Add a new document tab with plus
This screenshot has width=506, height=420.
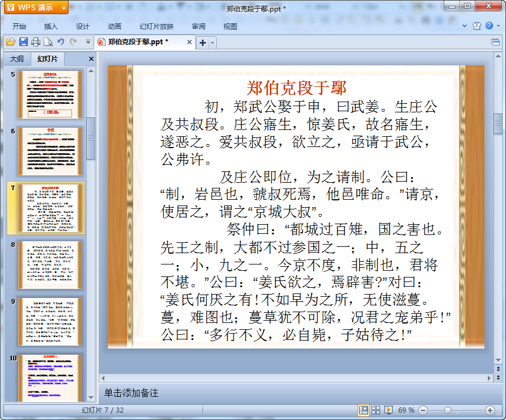(203, 43)
